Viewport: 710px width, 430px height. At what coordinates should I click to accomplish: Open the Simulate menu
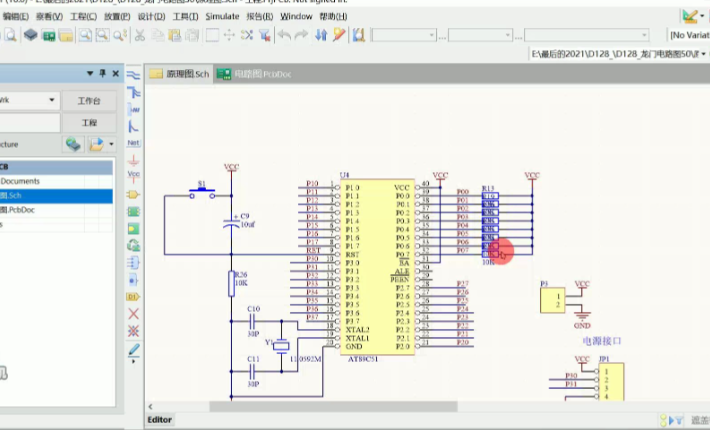[x=222, y=17]
